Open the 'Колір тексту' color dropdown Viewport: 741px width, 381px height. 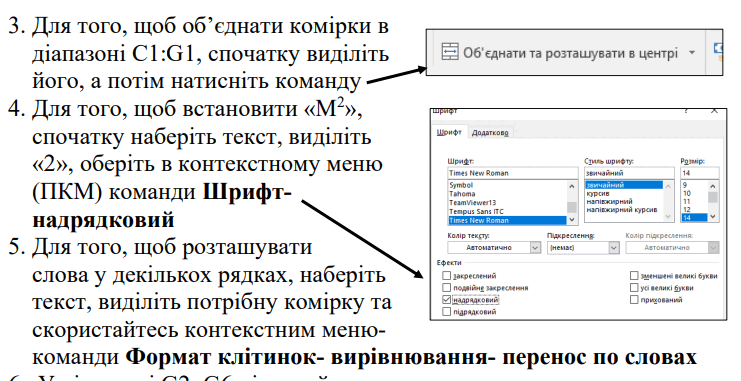[x=535, y=247]
